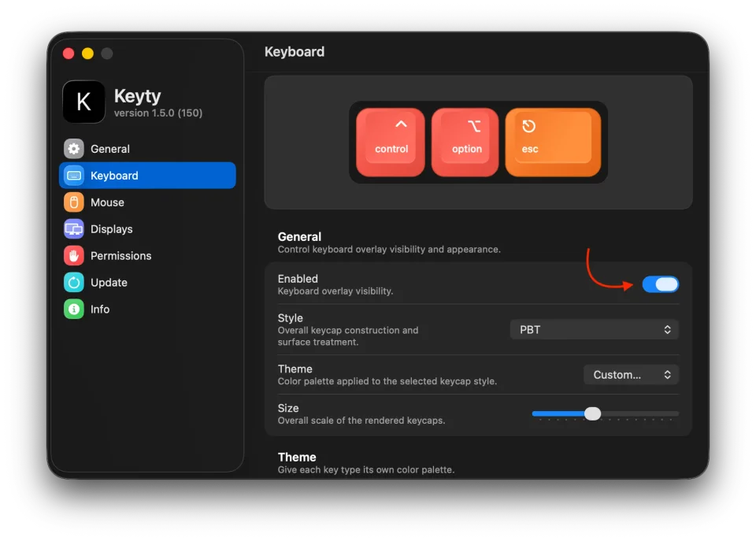Click 'Control keyboard overlay visibility and appearance.' text
The image size is (756, 541).
pyautogui.click(x=389, y=250)
